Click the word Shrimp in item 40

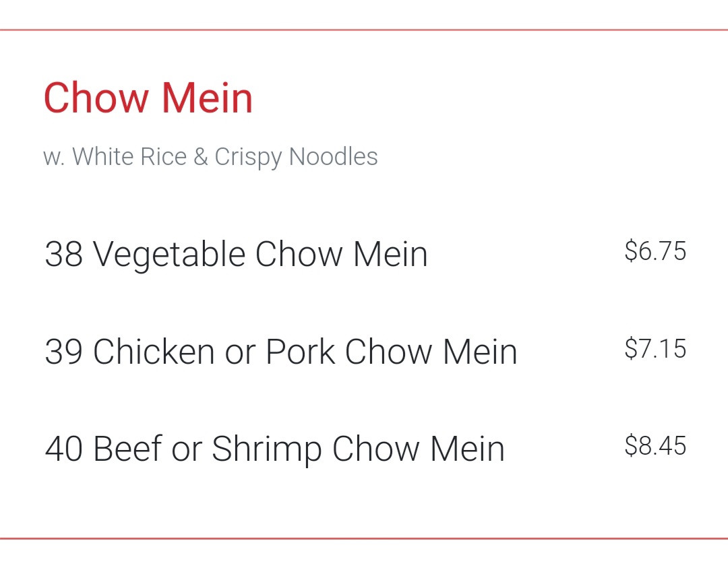click(x=266, y=449)
